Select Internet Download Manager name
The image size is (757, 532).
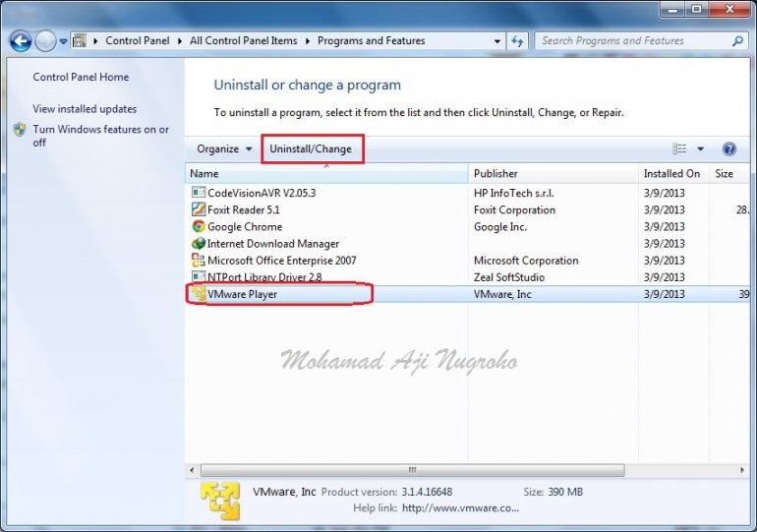[x=273, y=243]
